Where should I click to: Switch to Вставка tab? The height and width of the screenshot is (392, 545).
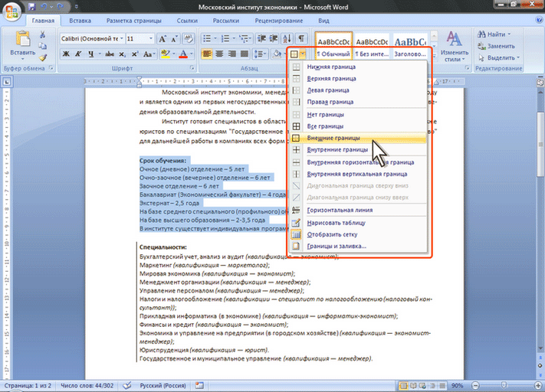[80, 21]
